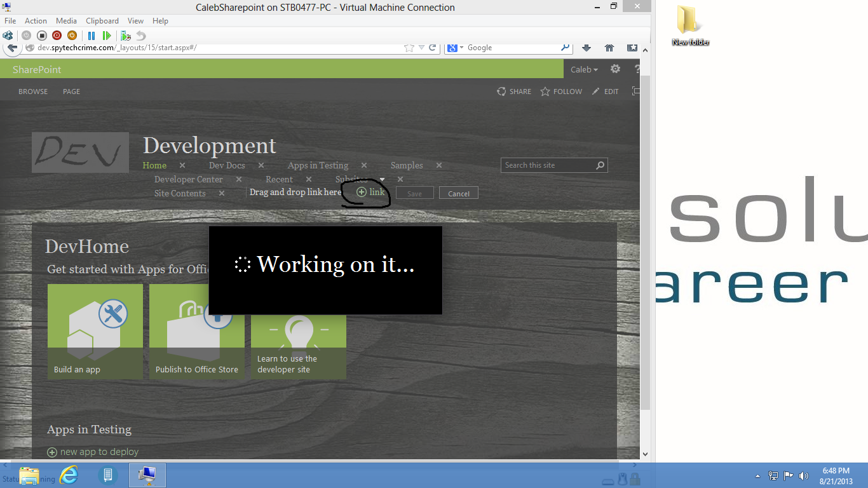Open the search engine selector dropdown

coord(455,48)
